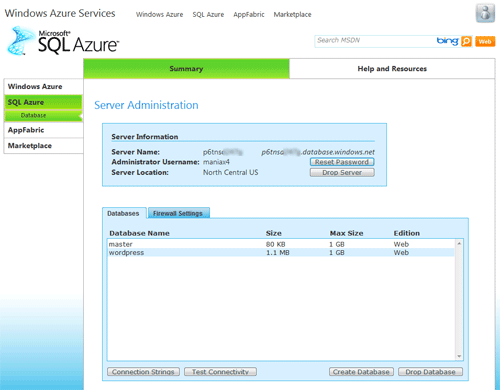
Task: Click the Test Connectivity button
Action: (x=220, y=372)
